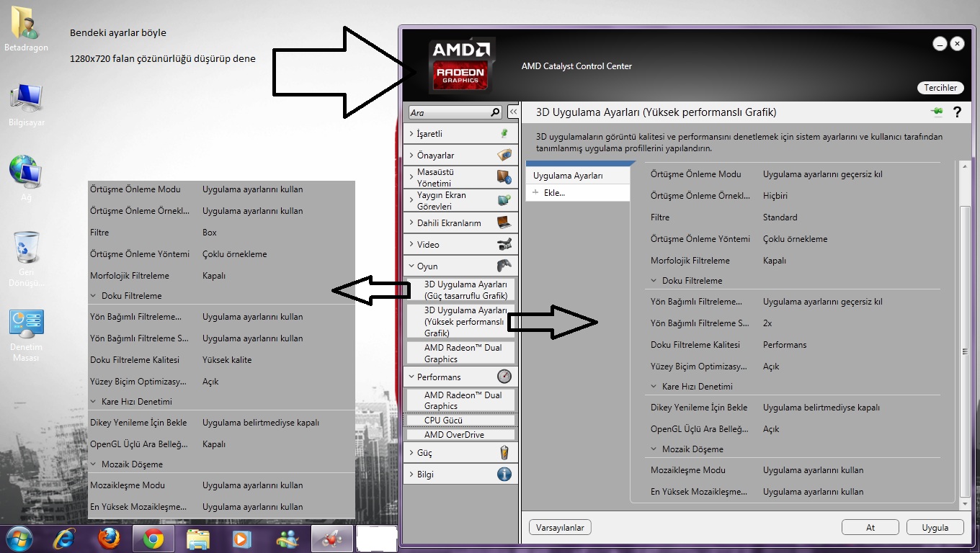Open the CPU Gücü page
980x553 pixels.
(460, 420)
